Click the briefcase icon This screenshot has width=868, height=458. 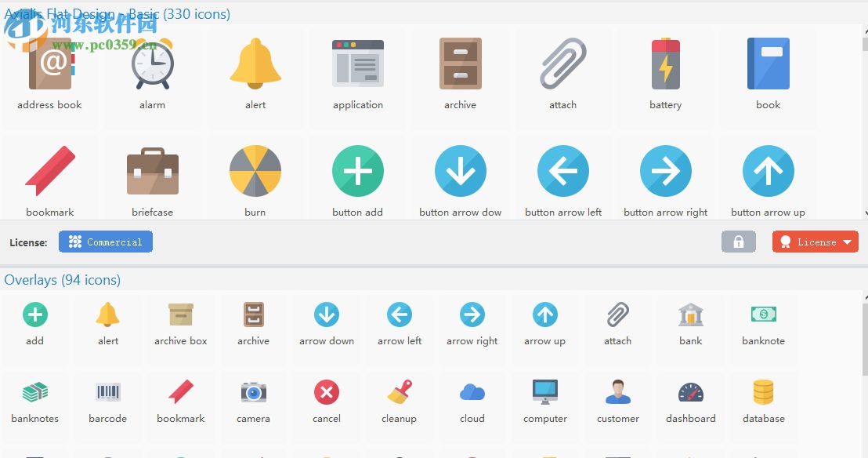click(153, 171)
